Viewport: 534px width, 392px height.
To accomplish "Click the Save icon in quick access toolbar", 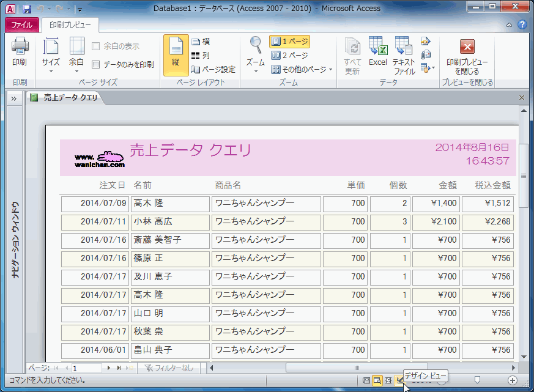I will pyautogui.click(x=26, y=9).
